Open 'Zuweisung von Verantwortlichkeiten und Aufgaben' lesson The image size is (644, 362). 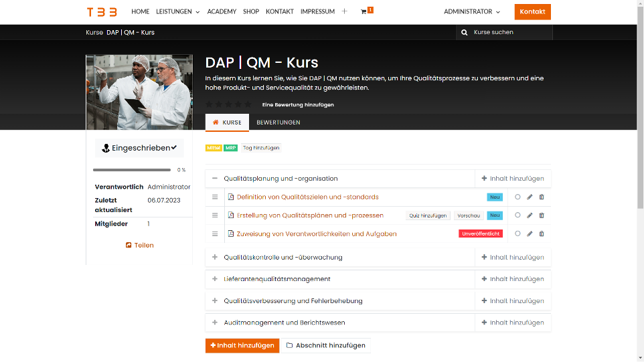[317, 234]
